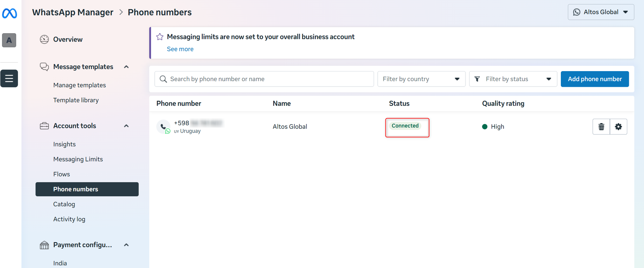Screen dimensions: 644x268
Task: Go to Manage templates
Action: [79, 85]
